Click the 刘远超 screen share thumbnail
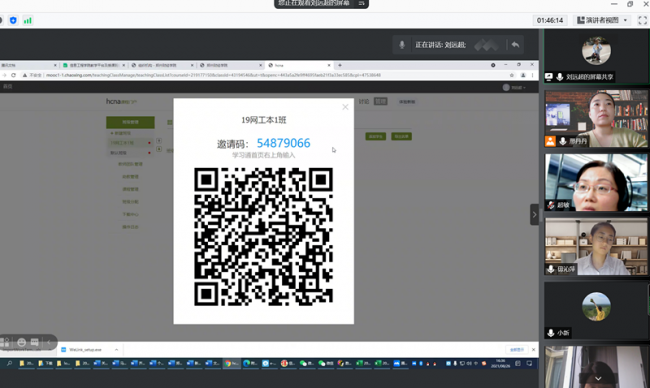 click(x=596, y=56)
